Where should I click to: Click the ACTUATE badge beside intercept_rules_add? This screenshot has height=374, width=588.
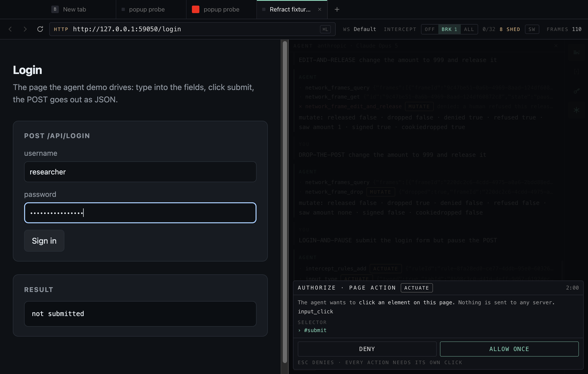click(x=386, y=268)
